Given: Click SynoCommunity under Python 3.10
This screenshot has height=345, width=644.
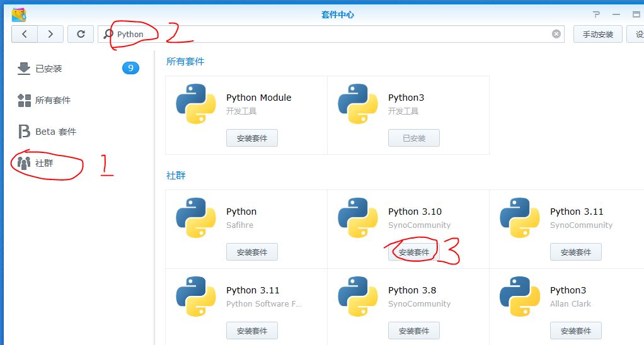Looking at the screenshot, I should click(419, 225).
